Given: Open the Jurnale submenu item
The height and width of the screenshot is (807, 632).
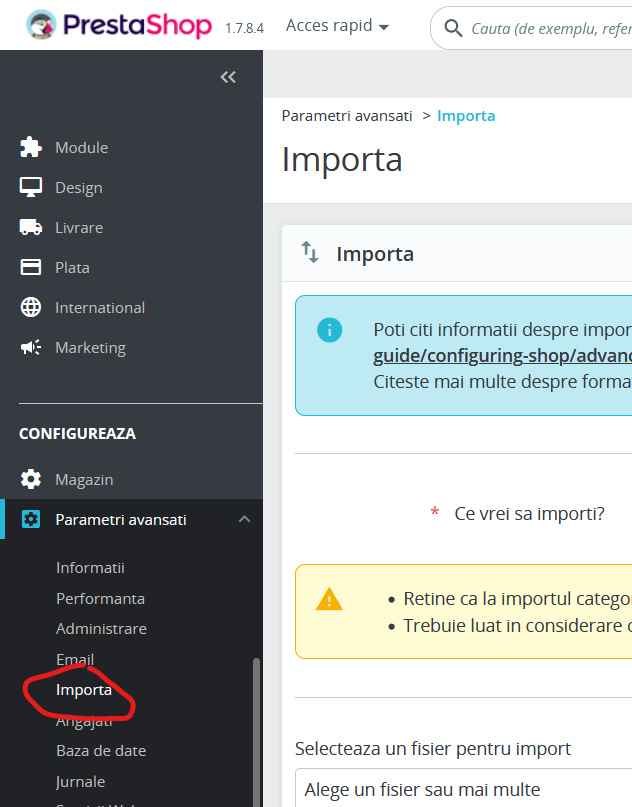Looking at the screenshot, I should click(x=81, y=781).
